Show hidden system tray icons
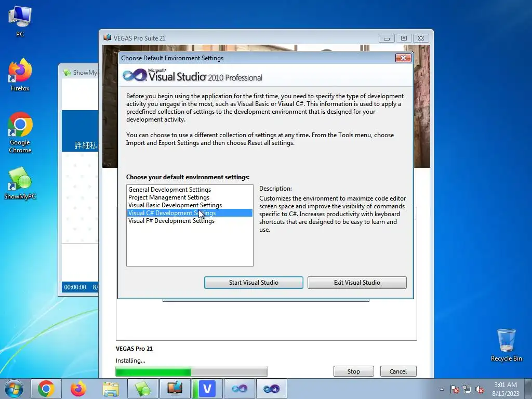 click(442, 389)
